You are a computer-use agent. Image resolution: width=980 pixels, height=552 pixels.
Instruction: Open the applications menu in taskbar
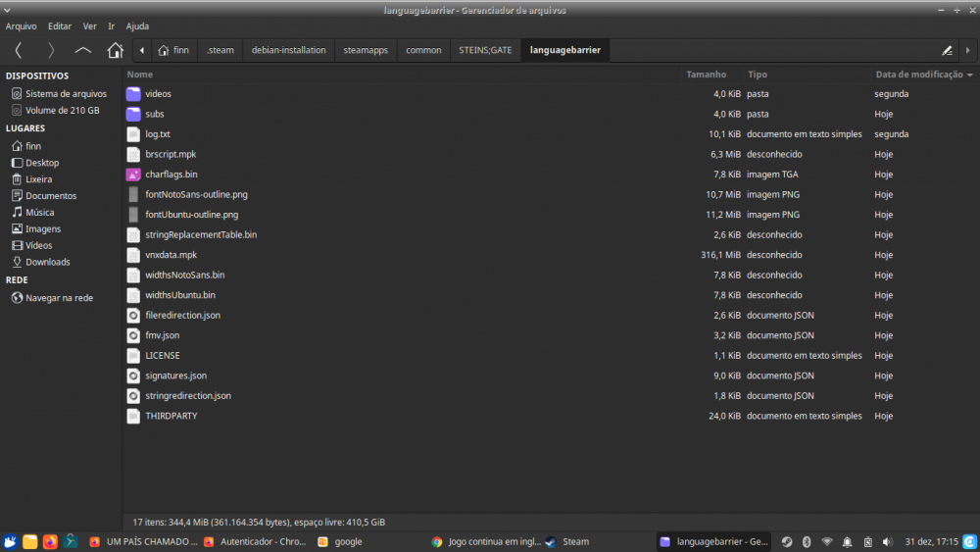point(10,542)
